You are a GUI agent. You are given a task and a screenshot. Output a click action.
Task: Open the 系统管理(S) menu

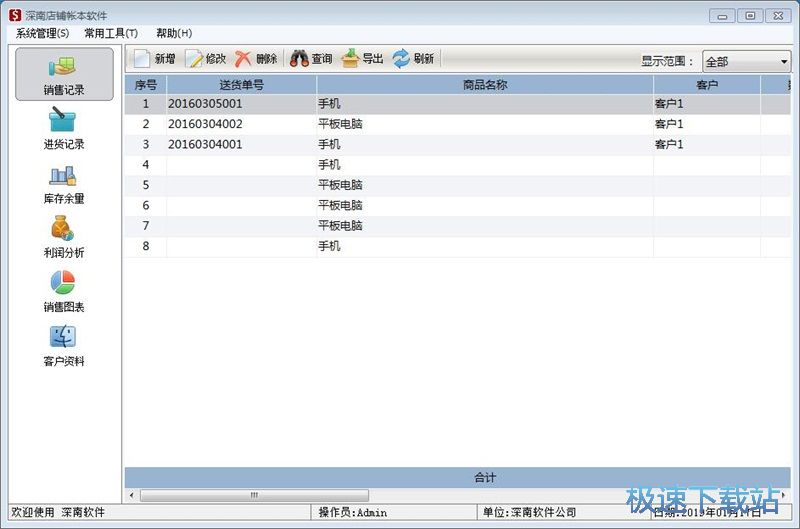[42, 34]
